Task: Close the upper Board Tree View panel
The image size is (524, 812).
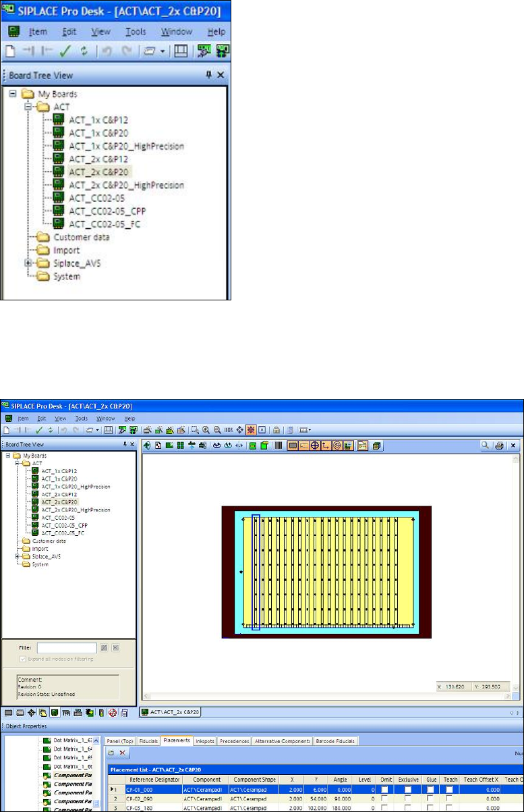Action: coord(220,76)
